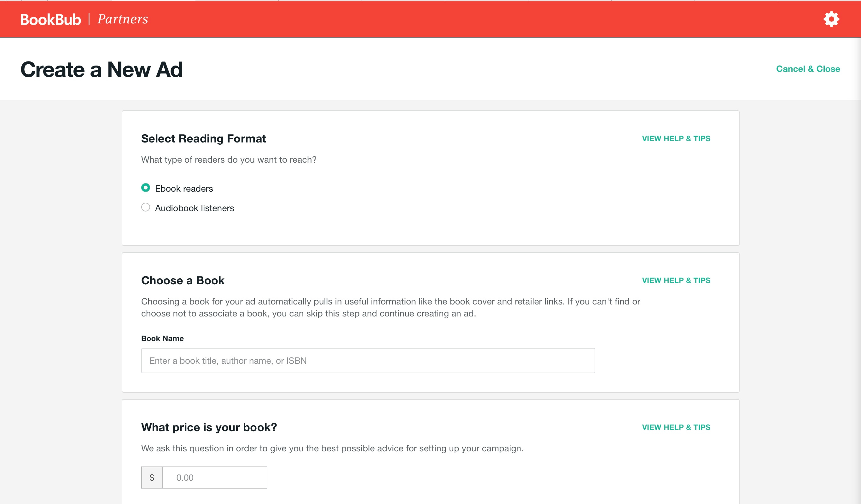Click the BookBub logo
The width and height of the screenshot is (861, 504).
pyautogui.click(x=50, y=20)
